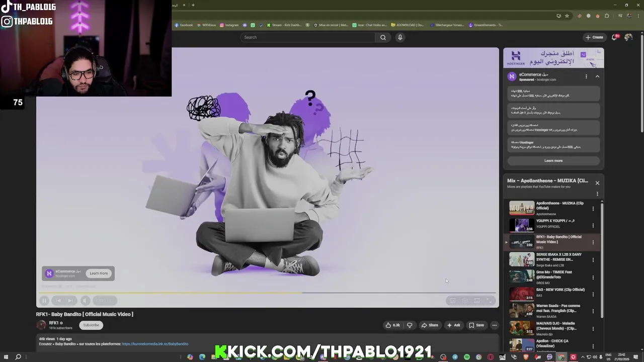Toggle theater mode in the player
Screen dimensions: 644x362
point(477,301)
